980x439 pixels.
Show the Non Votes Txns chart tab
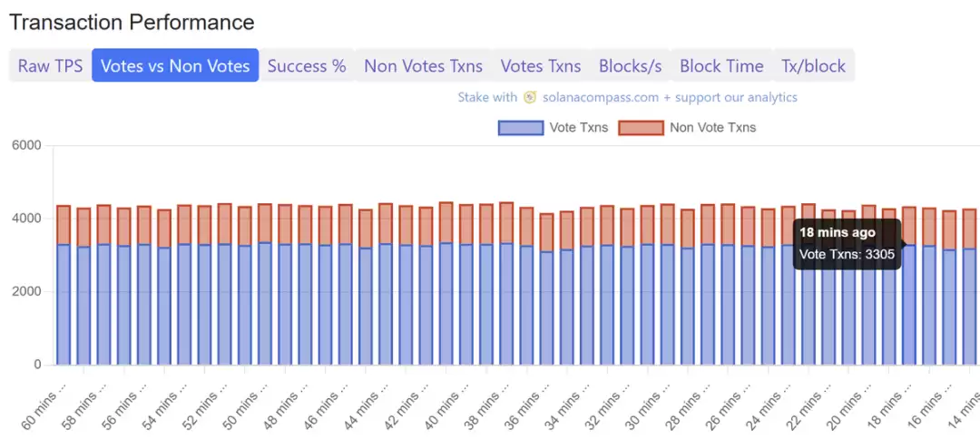[423, 65]
